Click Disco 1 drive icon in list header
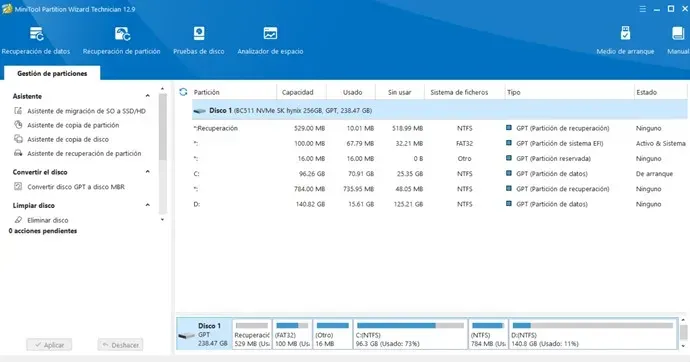The image size is (690, 362). [x=200, y=111]
